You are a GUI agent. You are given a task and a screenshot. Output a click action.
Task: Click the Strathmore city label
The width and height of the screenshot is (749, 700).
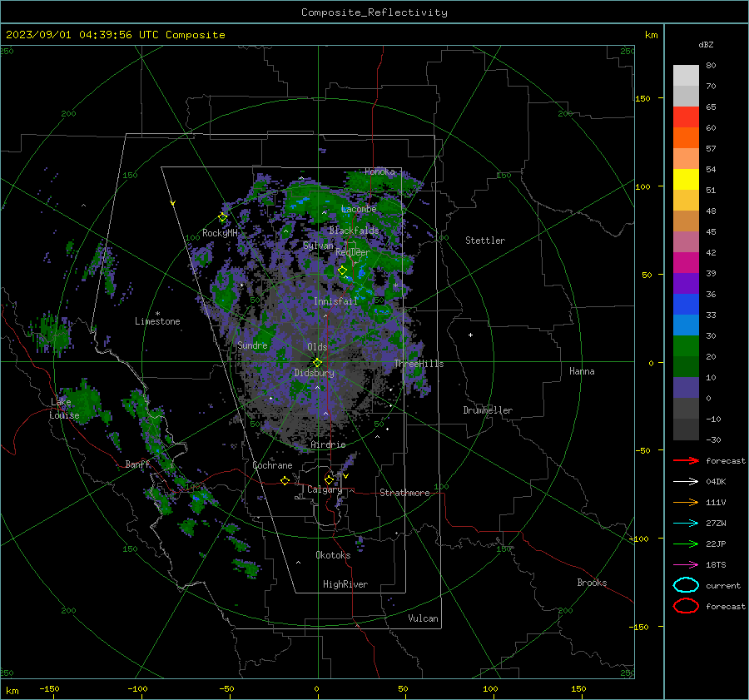(x=404, y=493)
